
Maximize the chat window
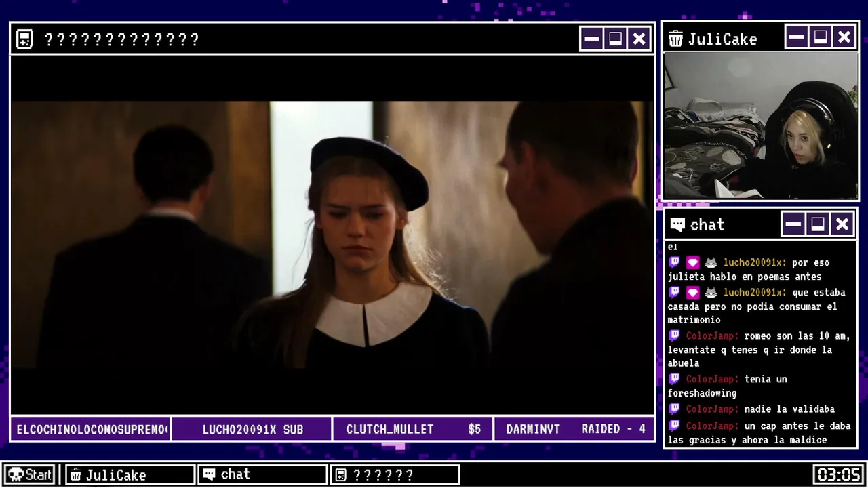click(818, 224)
